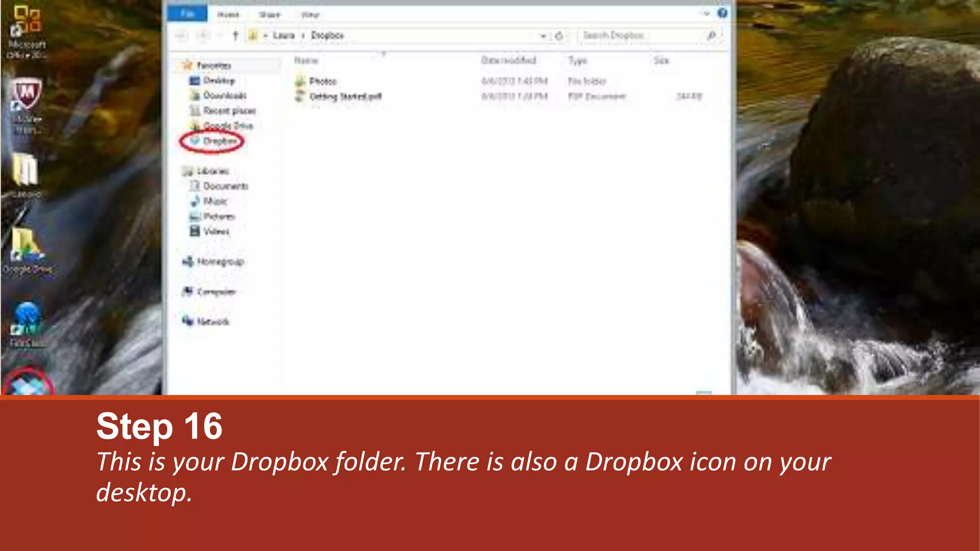Switch to the Share ribbon tab

[x=269, y=14]
